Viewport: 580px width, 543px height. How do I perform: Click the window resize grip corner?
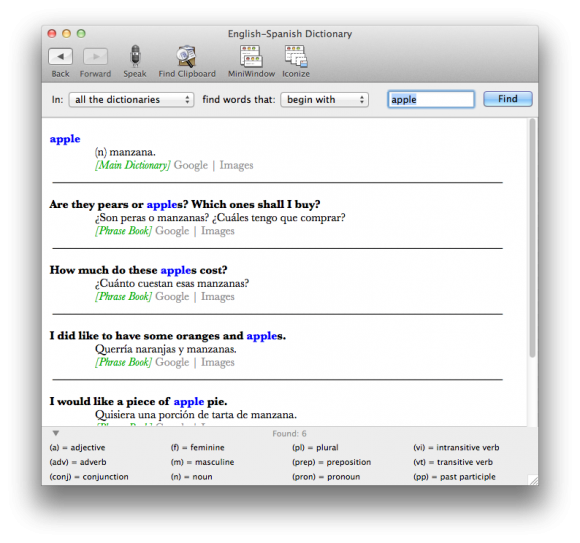(533, 480)
